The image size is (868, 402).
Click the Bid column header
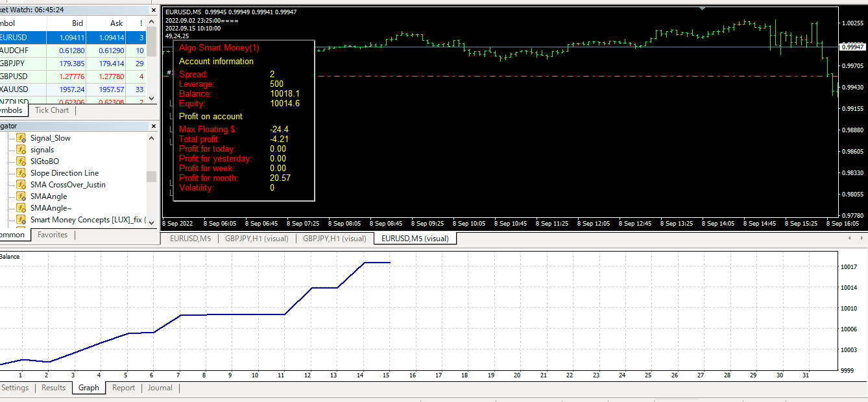coord(77,23)
